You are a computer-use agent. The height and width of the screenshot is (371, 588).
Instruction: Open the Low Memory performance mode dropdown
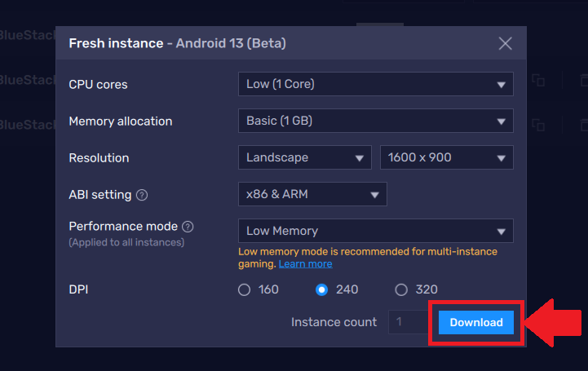[x=376, y=231]
